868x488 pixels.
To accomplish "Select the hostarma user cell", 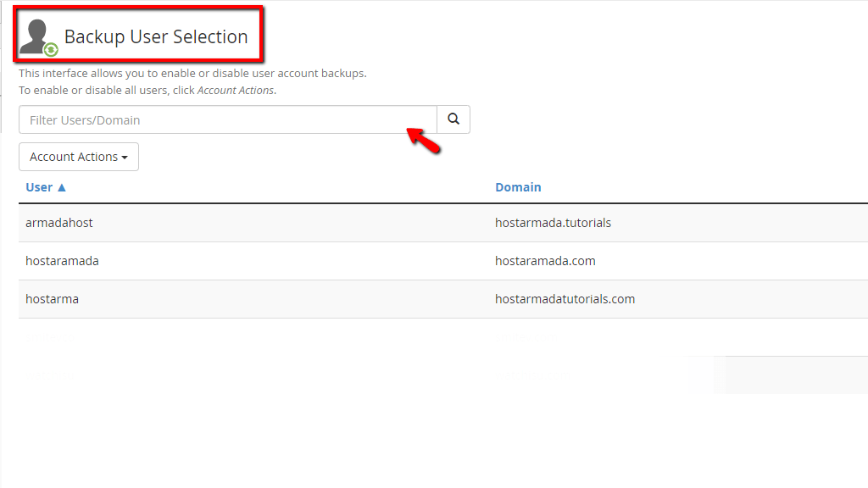I will coord(52,299).
